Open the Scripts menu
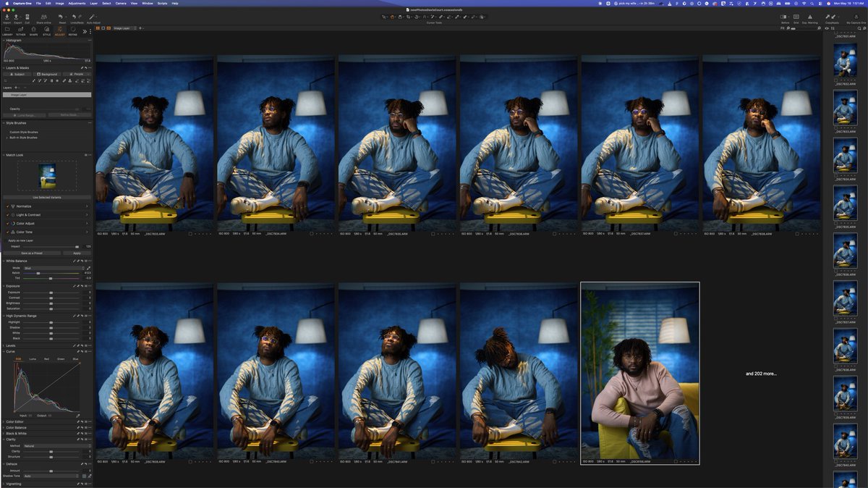Screen dimensions: 868x488 click(x=163, y=3)
